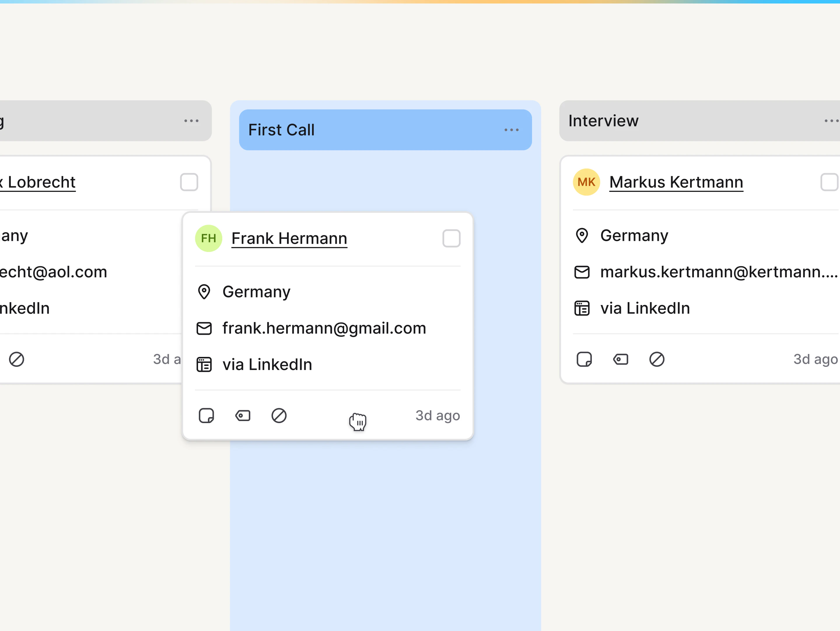Screen dimensions: 840x631
Task: Open the tag icon on Frank Hermann's card
Action: [x=243, y=415]
